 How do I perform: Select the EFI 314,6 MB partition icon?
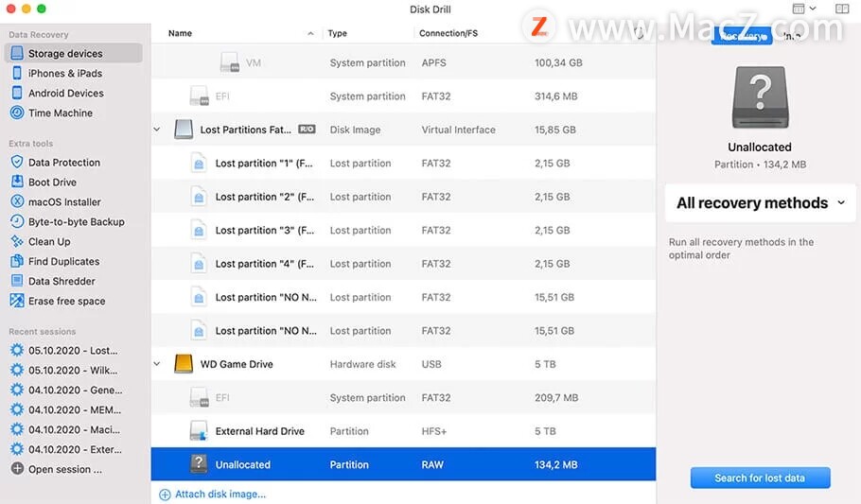(x=199, y=96)
